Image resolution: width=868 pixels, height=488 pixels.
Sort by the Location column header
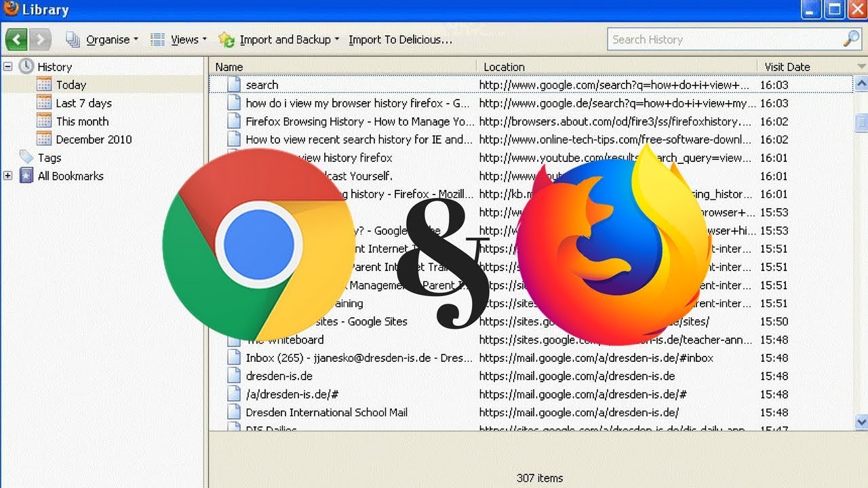point(616,66)
